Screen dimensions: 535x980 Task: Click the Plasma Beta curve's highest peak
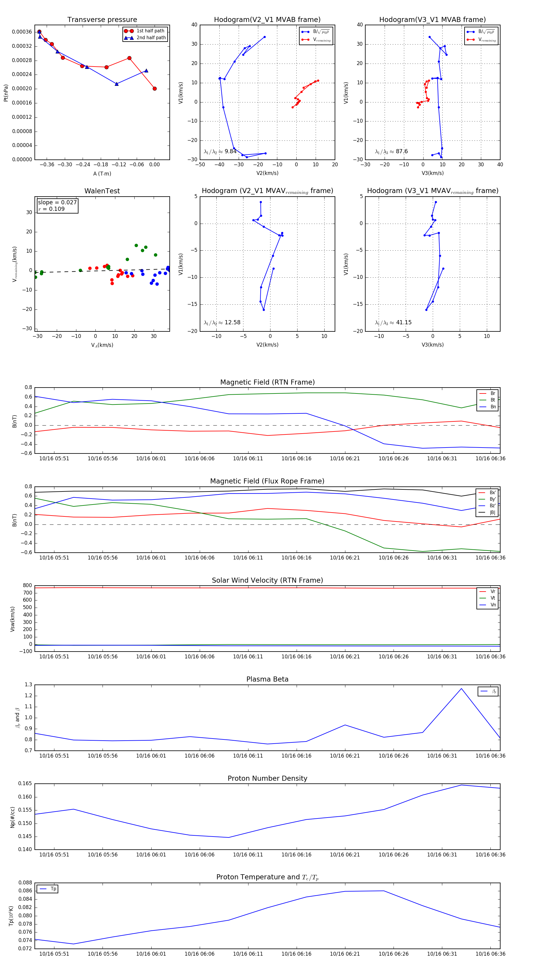(x=461, y=689)
